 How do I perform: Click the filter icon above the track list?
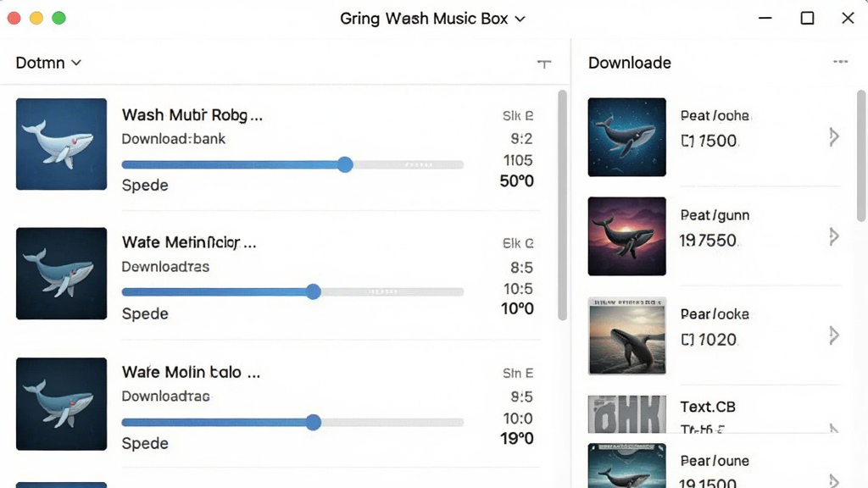click(544, 64)
